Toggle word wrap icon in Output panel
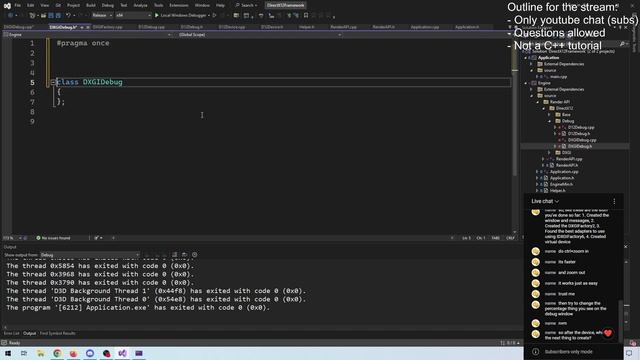 pos(184,255)
